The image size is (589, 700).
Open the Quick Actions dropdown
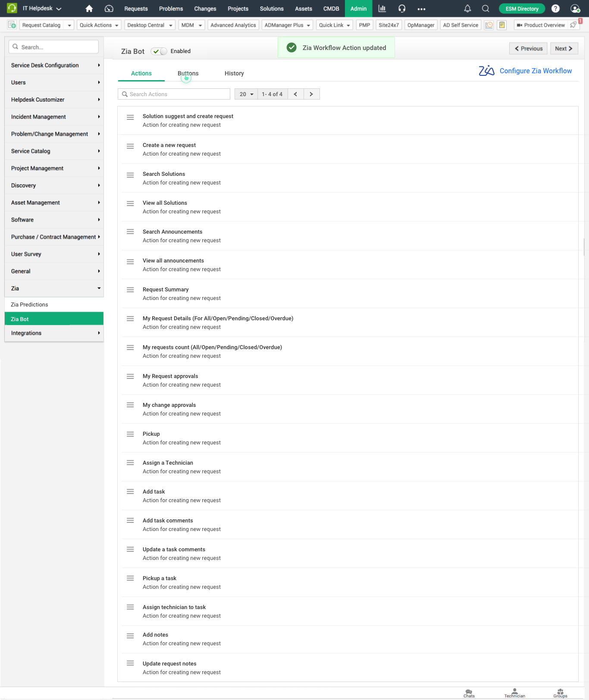(x=99, y=25)
